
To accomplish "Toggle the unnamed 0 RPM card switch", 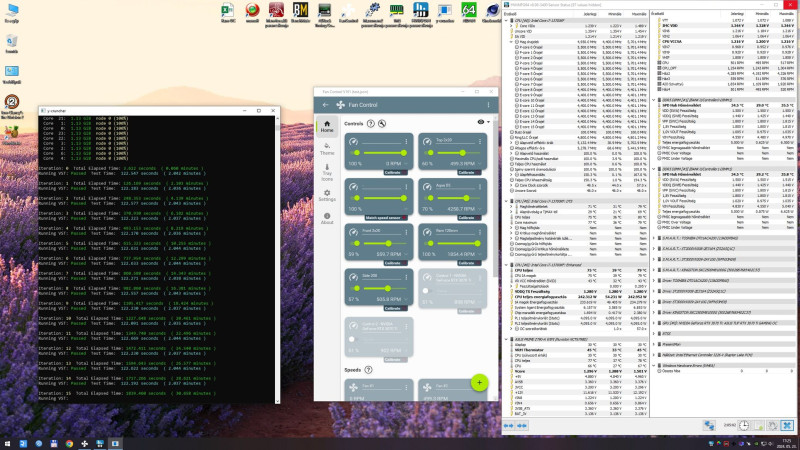I will click(356, 153).
